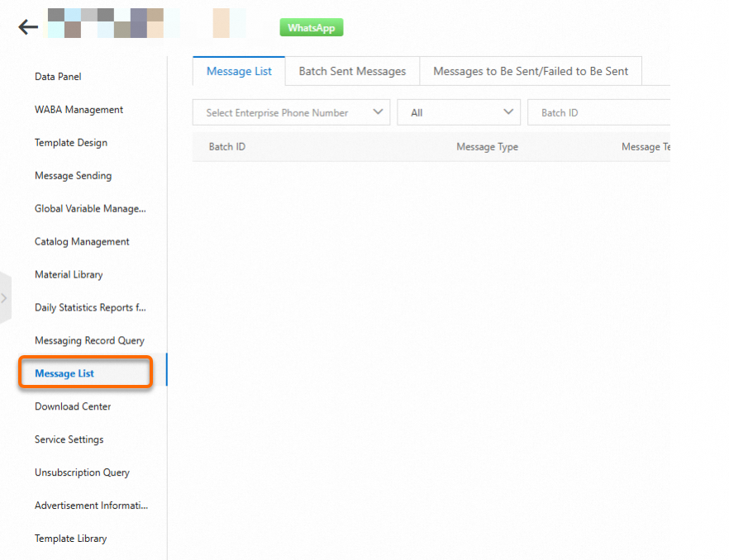This screenshot has width=729, height=560.
Task: Open Message Sending in the sidebar
Action: pos(74,176)
